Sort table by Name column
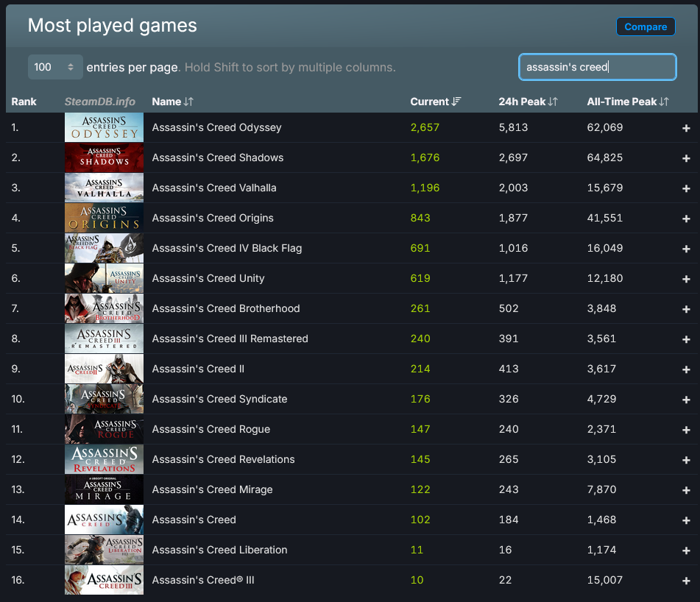This screenshot has height=602, width=700. [172, 102]
